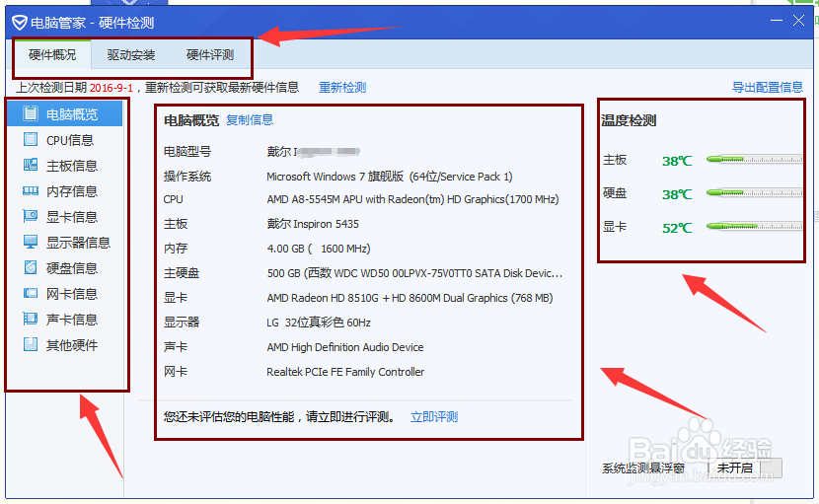The image size is (819, 504).
Task: Click the 重新检测 link
Action: tap(342, 87)
